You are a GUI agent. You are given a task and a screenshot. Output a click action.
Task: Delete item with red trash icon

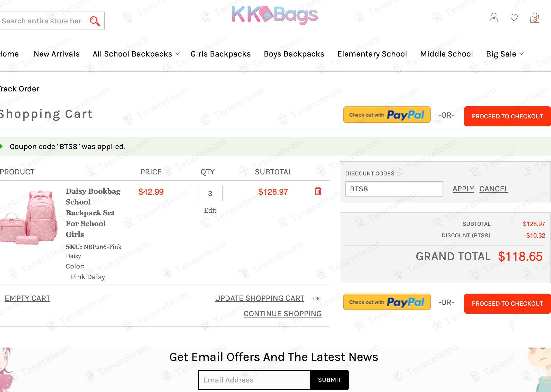[x=318, y=191]
